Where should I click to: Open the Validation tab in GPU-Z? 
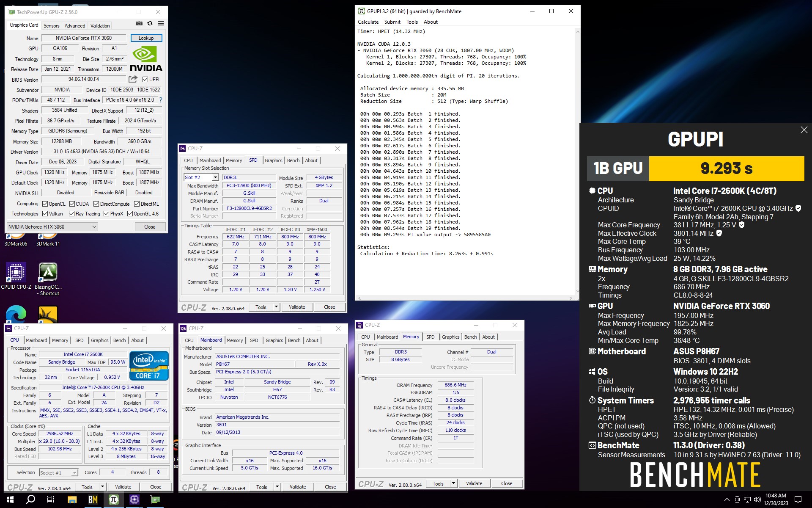100,26
